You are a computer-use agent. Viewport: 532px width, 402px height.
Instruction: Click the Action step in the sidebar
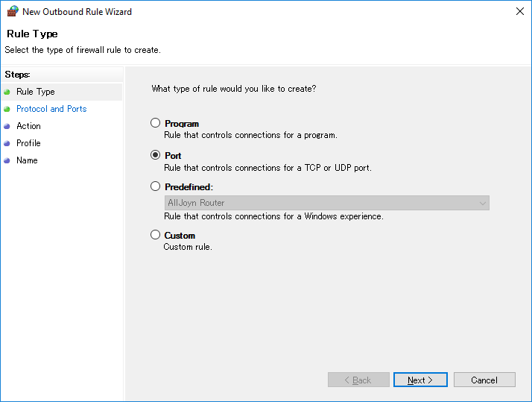(28, 126)
